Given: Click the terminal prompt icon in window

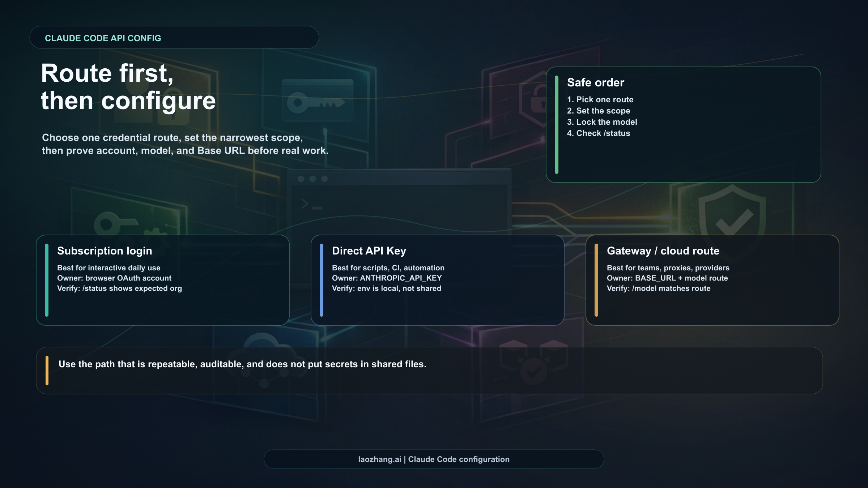Looking at the screenshot, I should point(311,204).
